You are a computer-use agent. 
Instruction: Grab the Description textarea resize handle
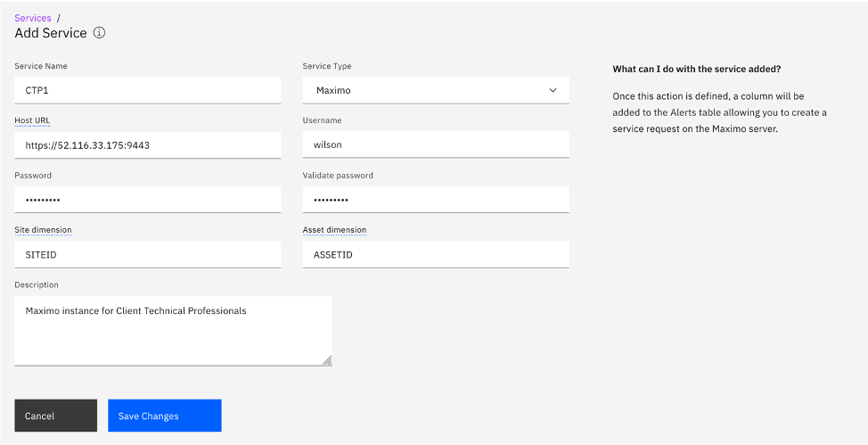[327, 361]
